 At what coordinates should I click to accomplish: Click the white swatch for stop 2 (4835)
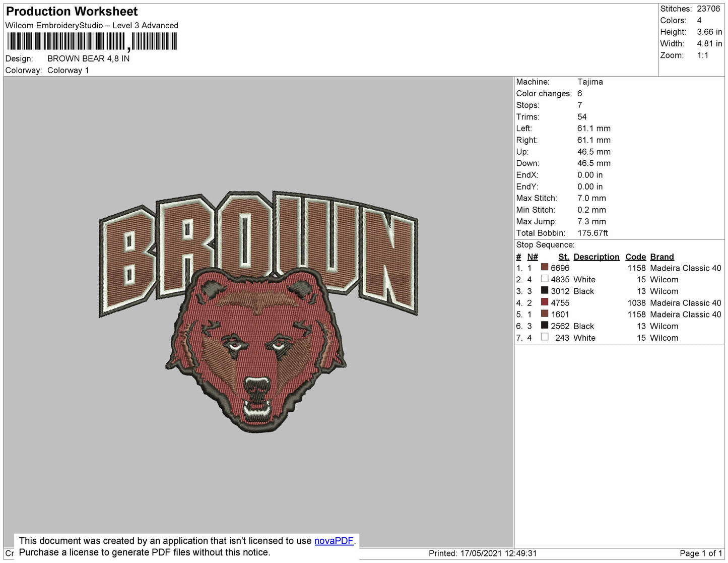click(x=545, y=279)
